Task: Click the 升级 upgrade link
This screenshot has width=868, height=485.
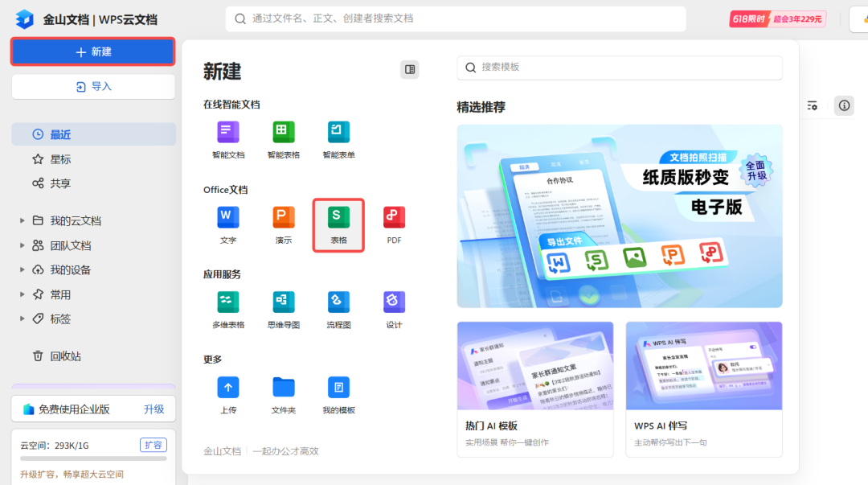Action: coord(154,409)
